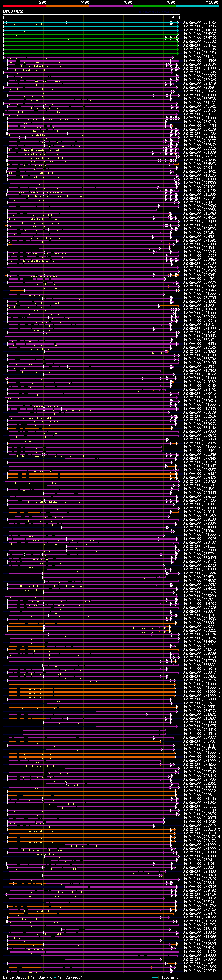The width and height of the screenshot is (222, 980).
Task: Click the green ~80% identity legend bar
Action: point(154,6)
